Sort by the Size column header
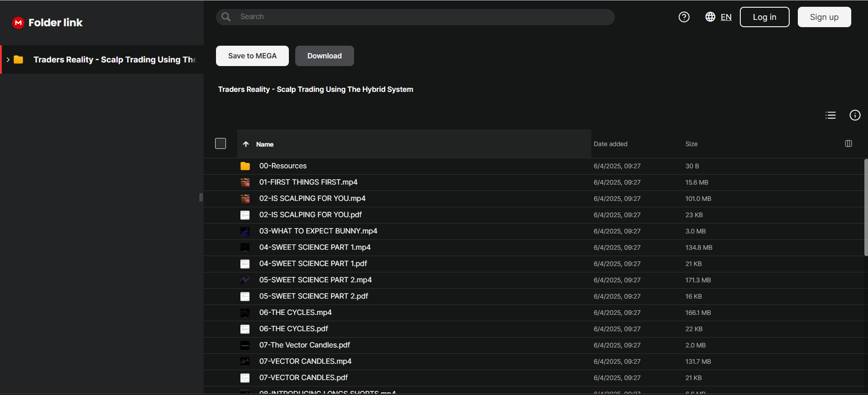Image resolution: width=868 pixels, height=395 pixels. click(x=691, y=144)
